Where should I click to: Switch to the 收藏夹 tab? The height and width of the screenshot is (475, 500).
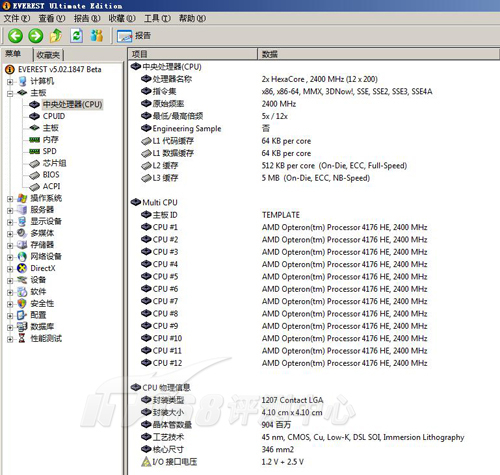[x=48, y=55]
